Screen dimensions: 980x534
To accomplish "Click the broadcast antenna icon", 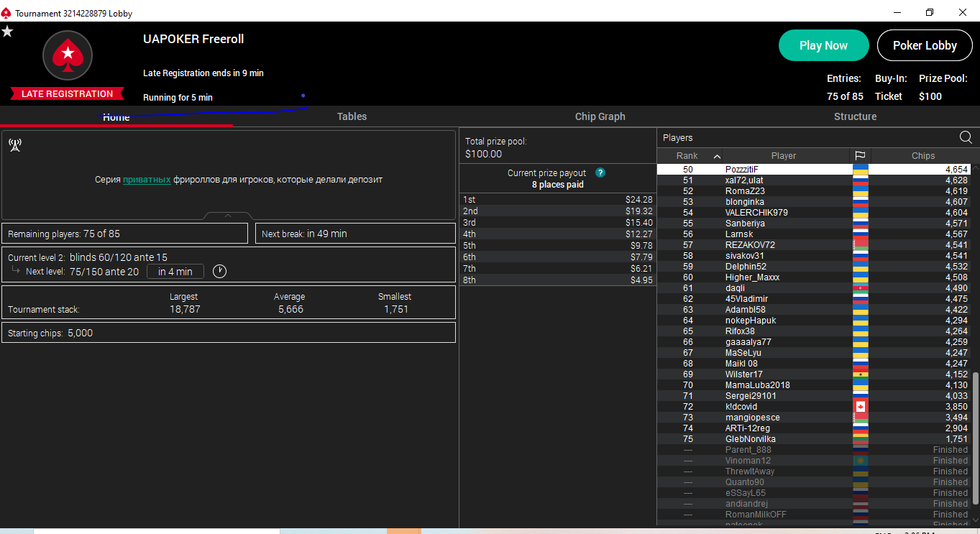I will click(14, 146).
